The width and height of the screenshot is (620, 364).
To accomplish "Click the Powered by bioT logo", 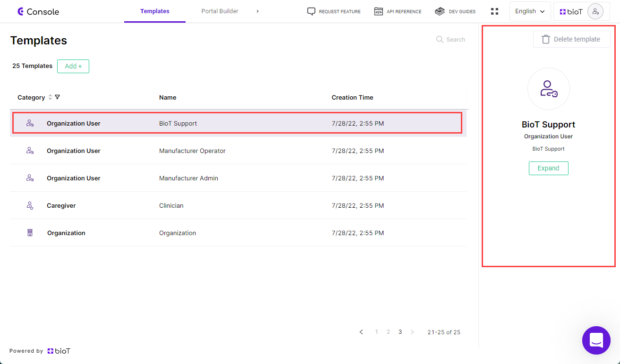I will click(59, 351).
